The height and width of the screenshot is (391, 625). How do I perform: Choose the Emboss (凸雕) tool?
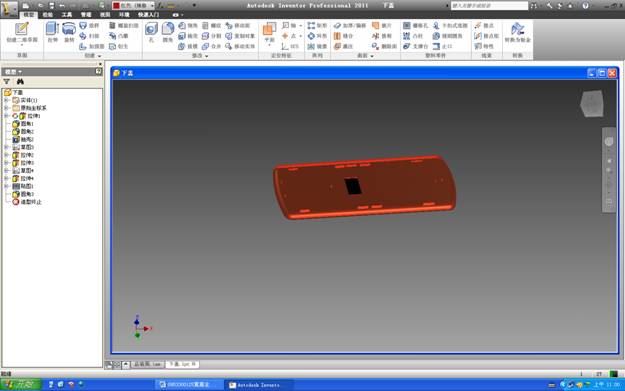click(x=119, y=36)
